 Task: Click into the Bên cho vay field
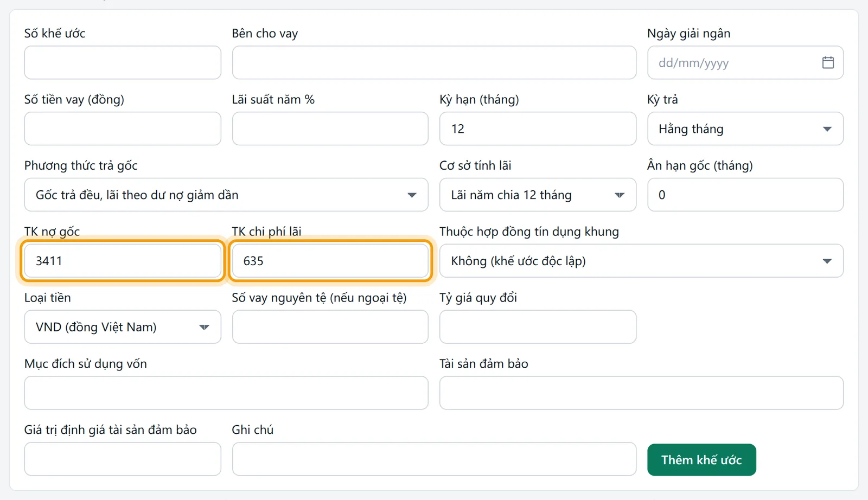[434, 62]
